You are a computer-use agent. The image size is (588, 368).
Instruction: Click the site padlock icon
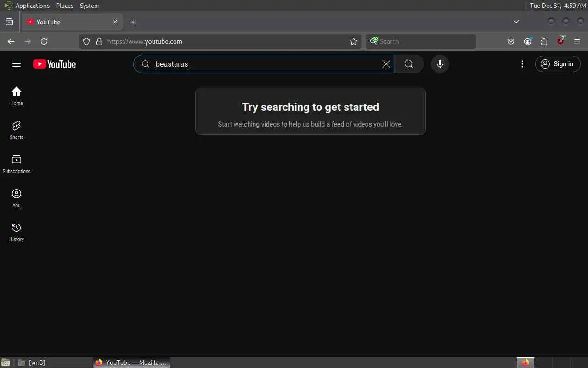[99, 41]
